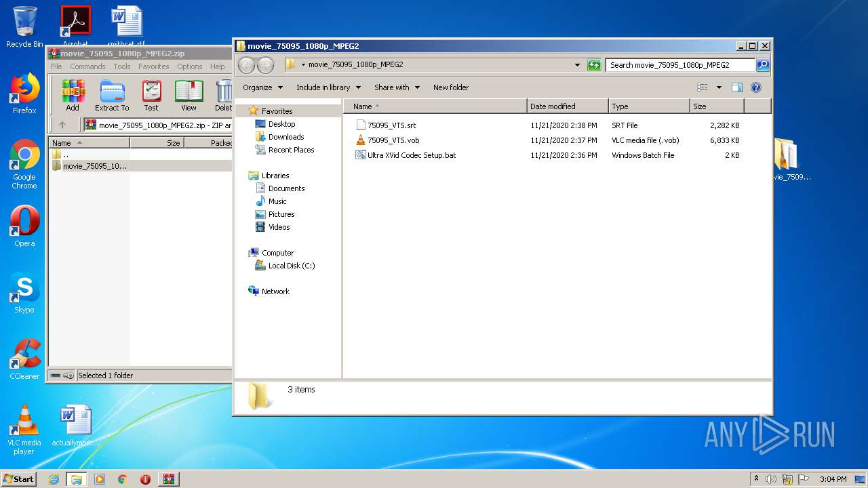868x488 pixels.
Task: Select movie_75095_10... folder in WinRAR list
Action: [94, 166]
